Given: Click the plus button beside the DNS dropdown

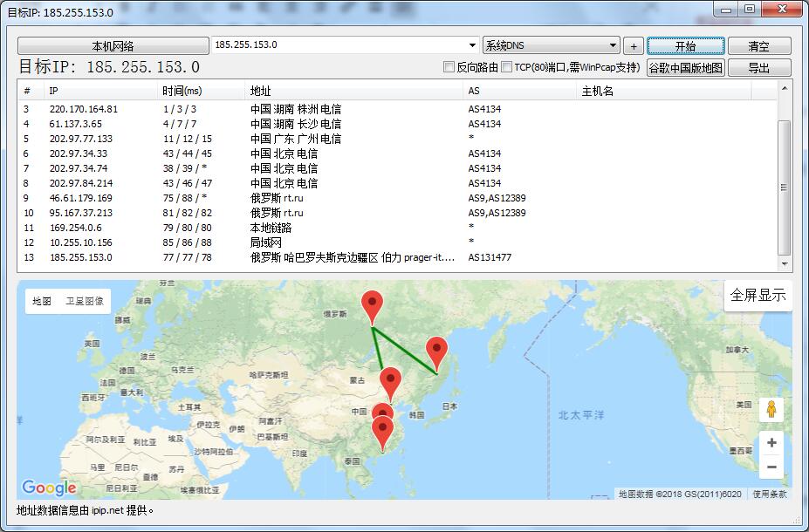Looking at the screenshot, I should click(634, 46).
